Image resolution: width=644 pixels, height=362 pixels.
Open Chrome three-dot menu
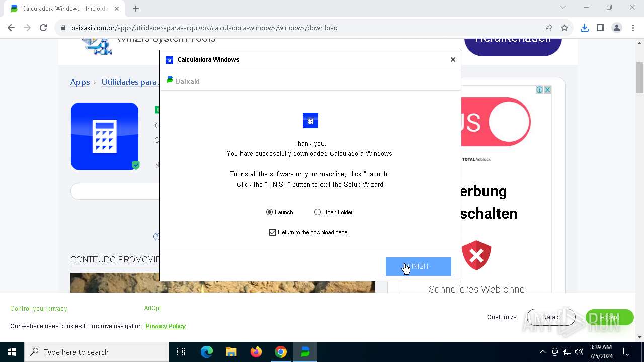click(633, 28)
